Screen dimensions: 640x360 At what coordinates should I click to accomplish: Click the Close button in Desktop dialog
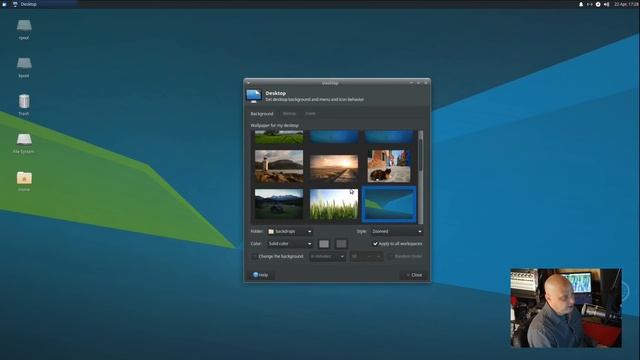pos(414,275)
